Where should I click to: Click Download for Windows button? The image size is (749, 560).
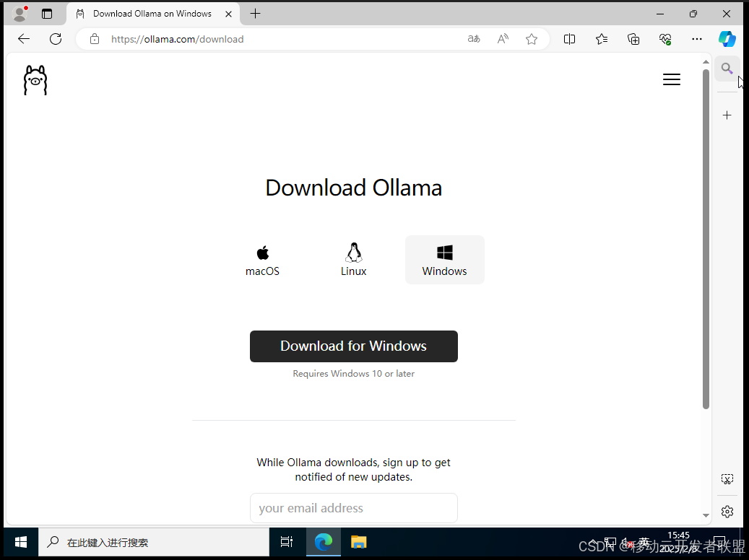coord(353,346)
